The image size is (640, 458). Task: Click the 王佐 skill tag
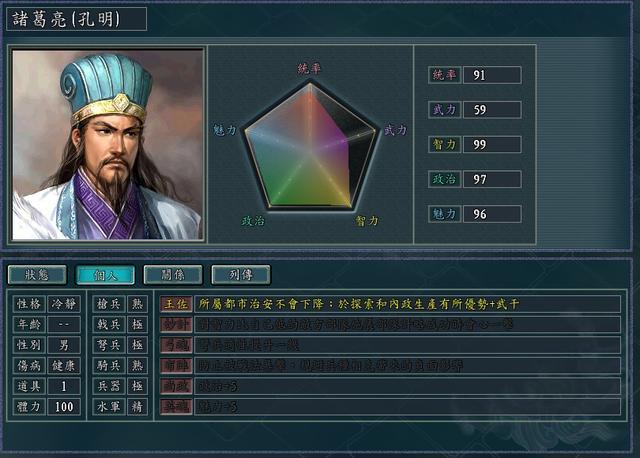coord(176,304)
